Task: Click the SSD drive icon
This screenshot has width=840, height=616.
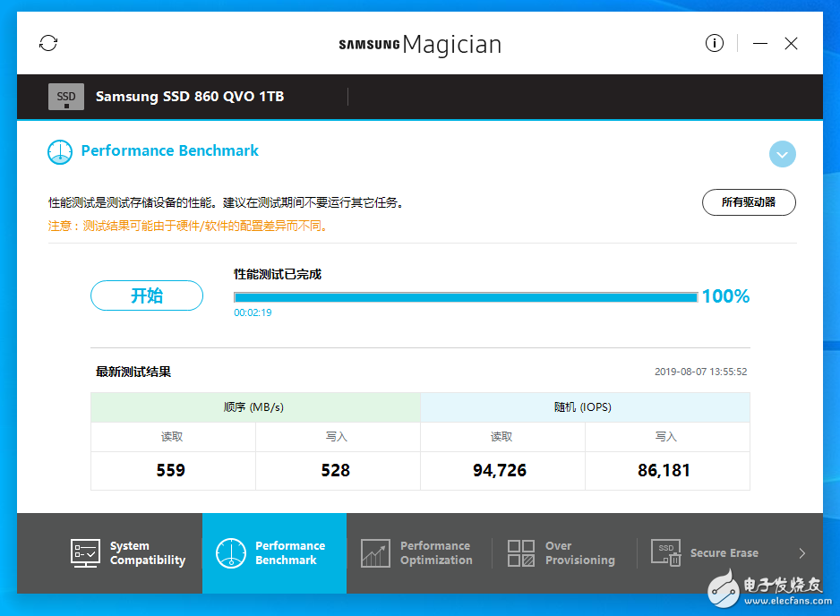Action: pyautogui.click(x=66, y=97)
